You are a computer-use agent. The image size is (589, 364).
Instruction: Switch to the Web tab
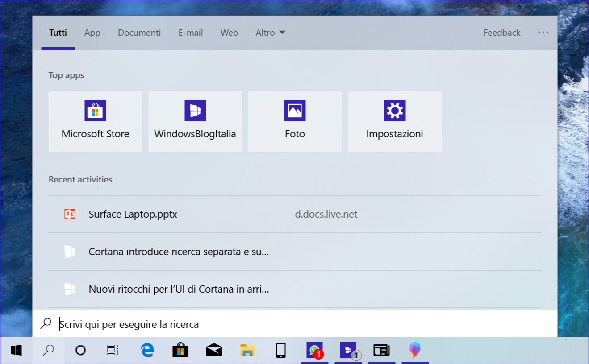click(x=229, y=33)
